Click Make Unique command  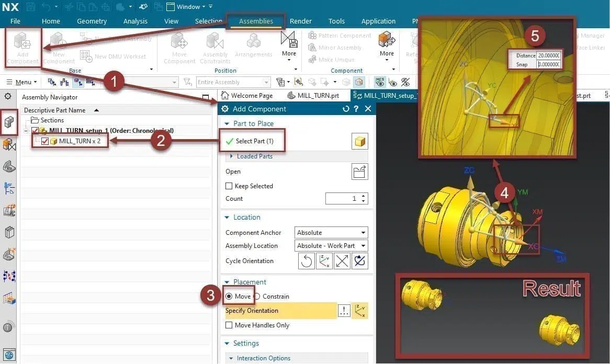click(x=331, y=60)
